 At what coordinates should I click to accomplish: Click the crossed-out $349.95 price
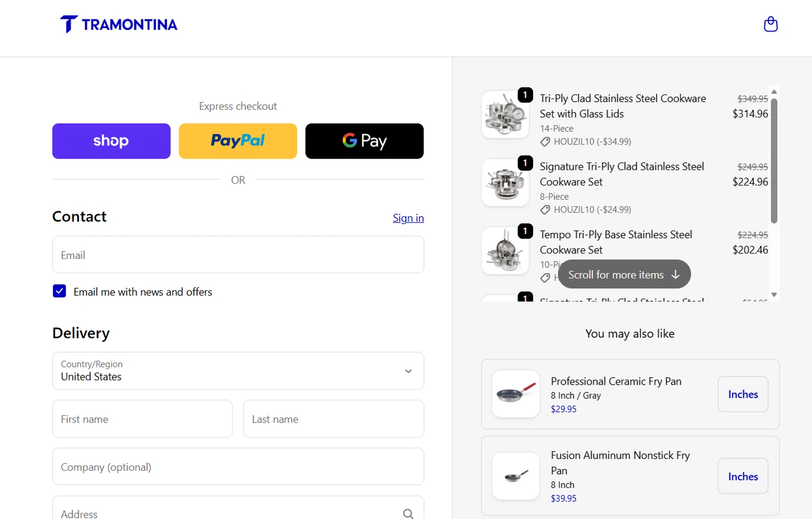click(x=752, y=99)
